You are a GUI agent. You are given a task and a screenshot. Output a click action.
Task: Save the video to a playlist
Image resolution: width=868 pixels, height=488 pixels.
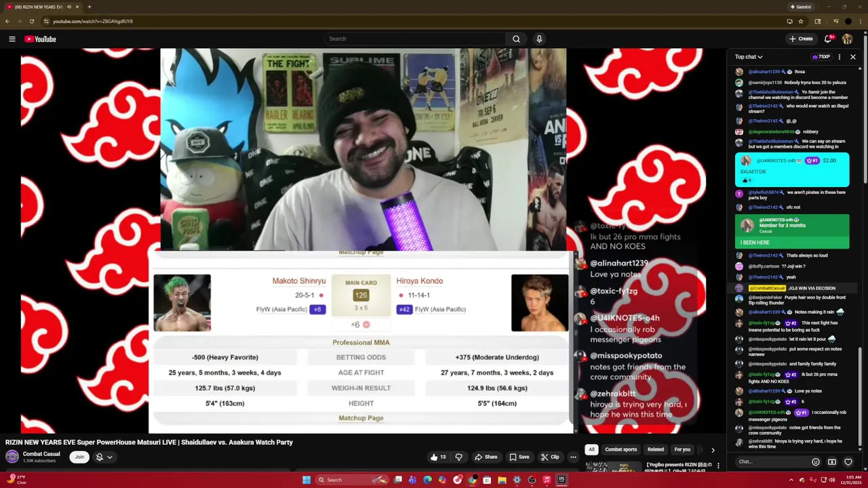[x=519, y=457]
